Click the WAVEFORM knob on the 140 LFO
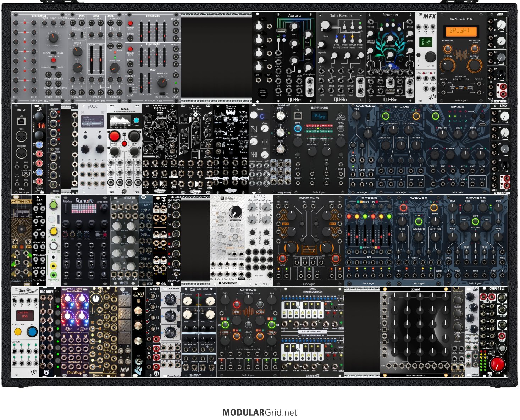The height and width of the screenshot is (420, 520). [x=162, y=82]
